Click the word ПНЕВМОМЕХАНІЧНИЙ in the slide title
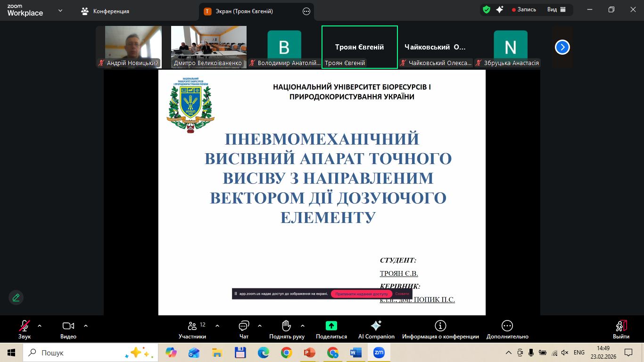This screenshot has width=644, height=362. click(322, 139)
